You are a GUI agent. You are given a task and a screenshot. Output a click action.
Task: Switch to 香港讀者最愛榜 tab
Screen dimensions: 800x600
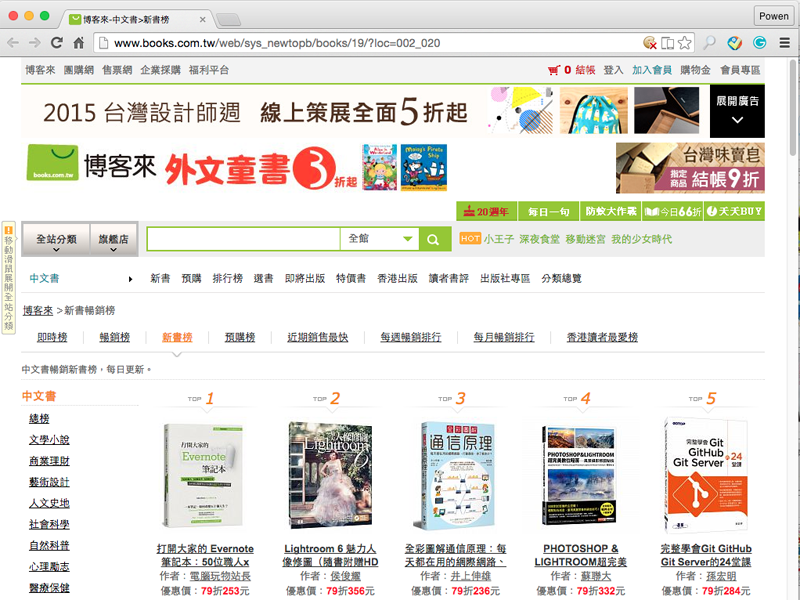(x=602, y=337)
